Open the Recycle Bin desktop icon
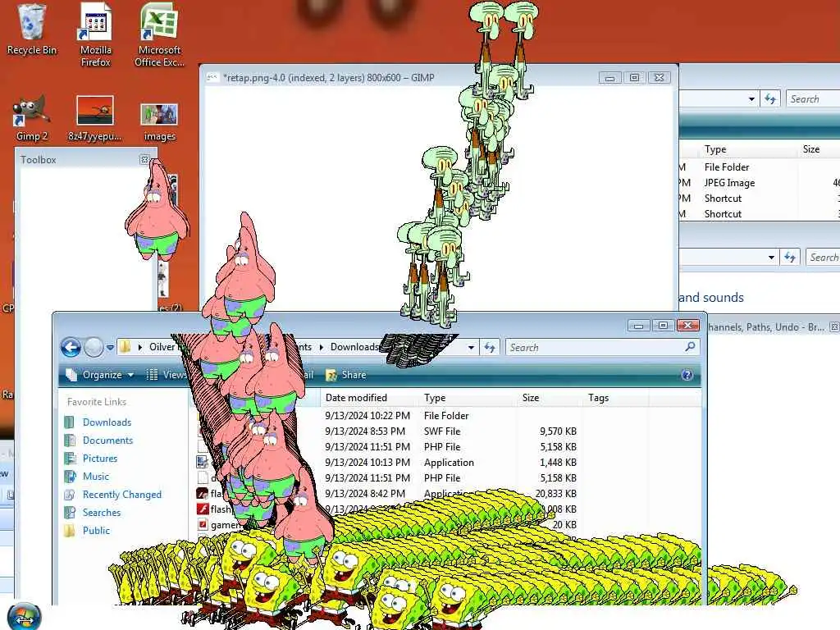840x630 pixels. [x=31, y=30]
